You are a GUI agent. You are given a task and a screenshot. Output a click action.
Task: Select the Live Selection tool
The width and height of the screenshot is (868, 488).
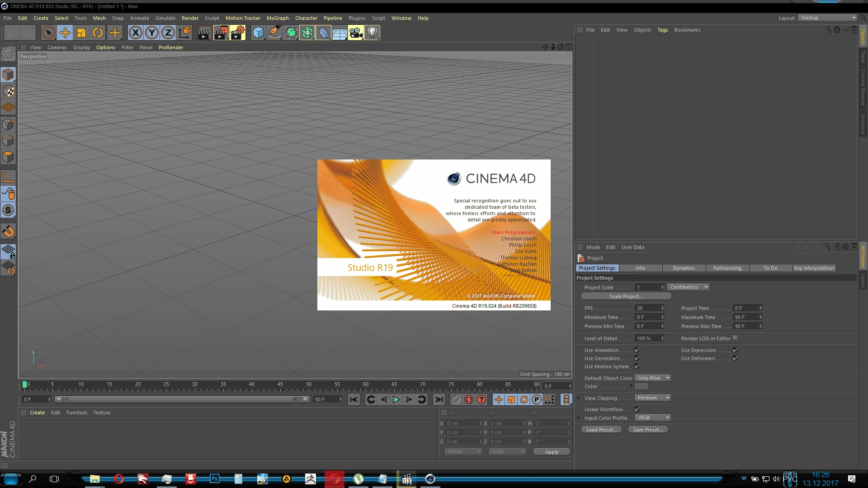pos(48,33)
